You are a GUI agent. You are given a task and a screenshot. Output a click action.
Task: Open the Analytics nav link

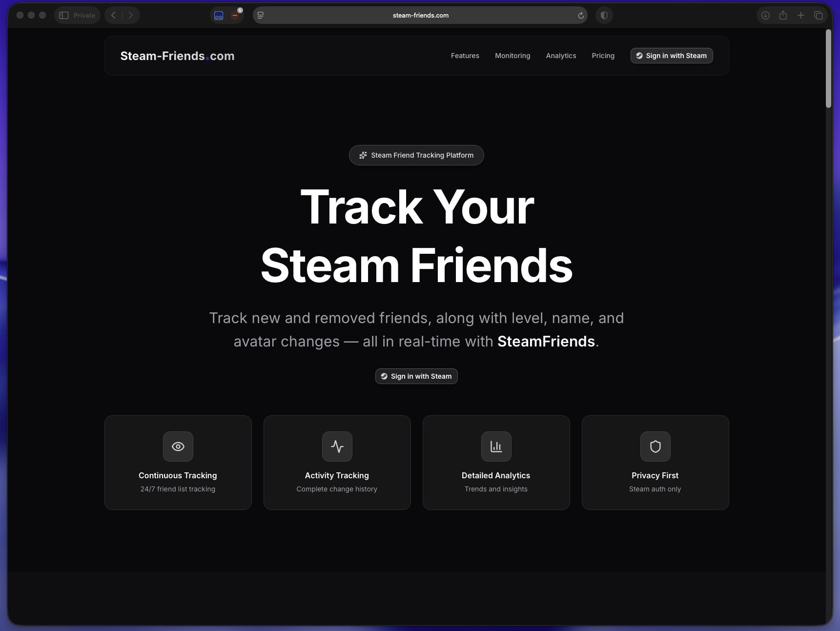point(561,56)
